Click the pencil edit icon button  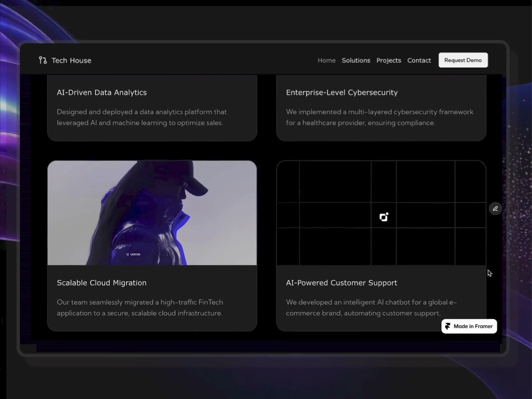coord(495,208)
